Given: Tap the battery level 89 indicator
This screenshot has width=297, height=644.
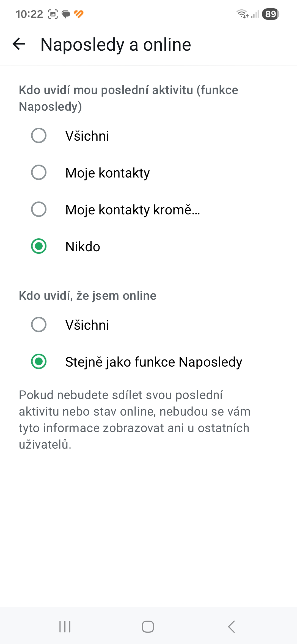Looking at the screenshot, I should 270,14.
